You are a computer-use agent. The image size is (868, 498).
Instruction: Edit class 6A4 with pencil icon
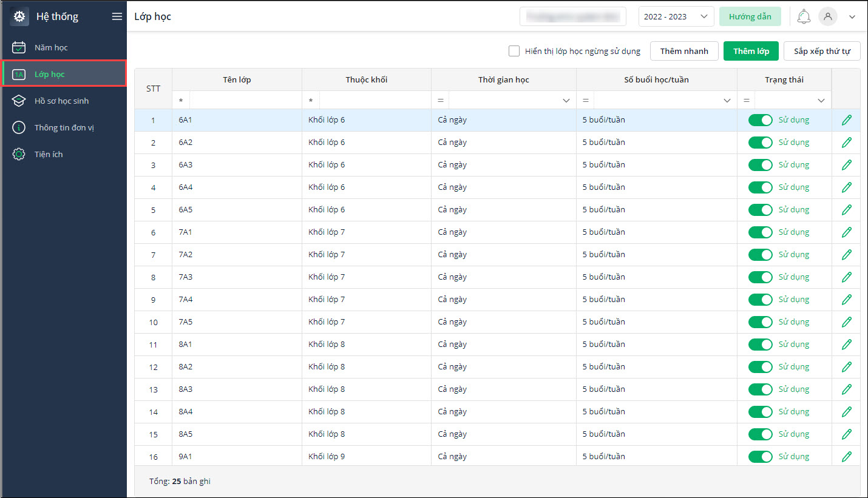847,187
